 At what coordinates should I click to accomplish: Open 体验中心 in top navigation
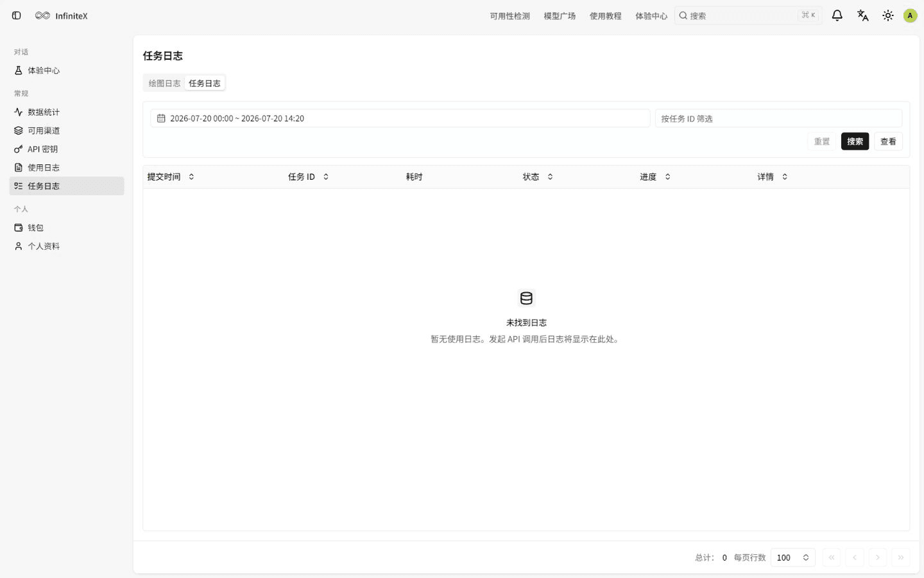click(x=651, y=16)
